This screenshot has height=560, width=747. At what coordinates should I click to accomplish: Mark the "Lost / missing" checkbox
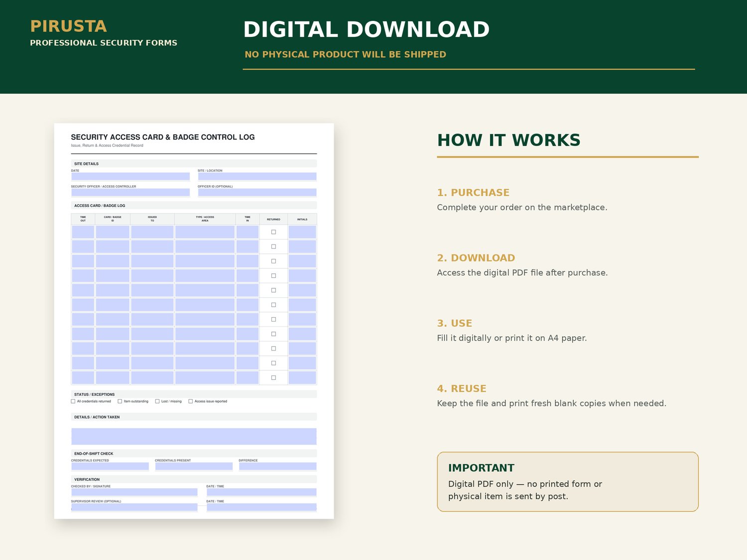(157, 401)
